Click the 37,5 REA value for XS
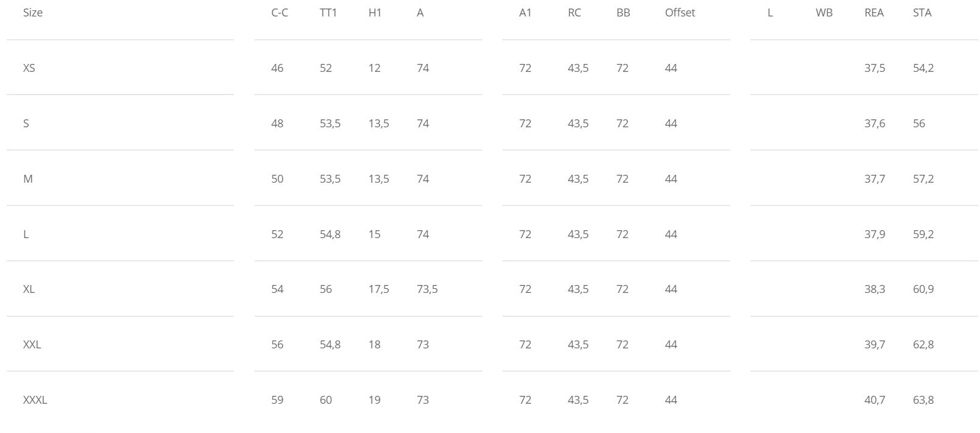Screen dimensions: 980x433 tap(875, 68)
